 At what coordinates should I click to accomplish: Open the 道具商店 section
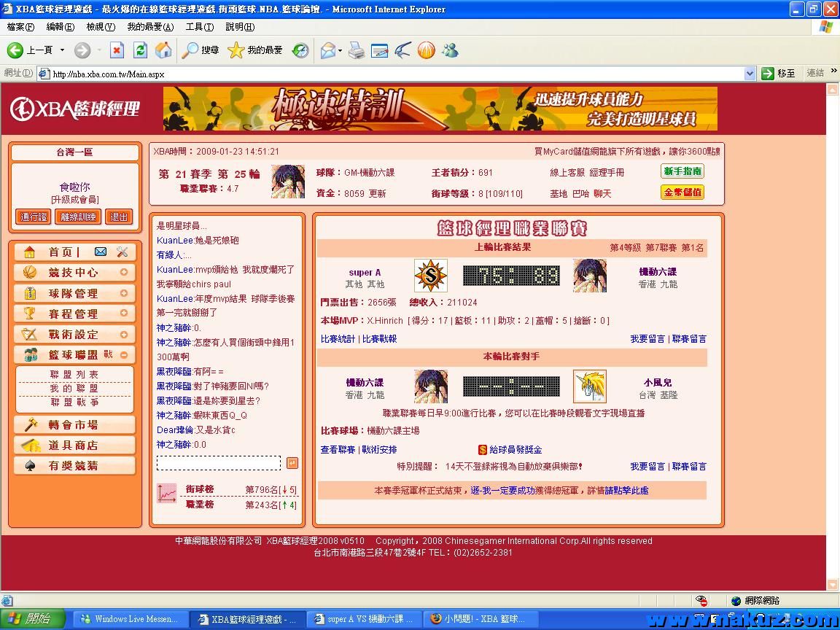pos(74,446)
